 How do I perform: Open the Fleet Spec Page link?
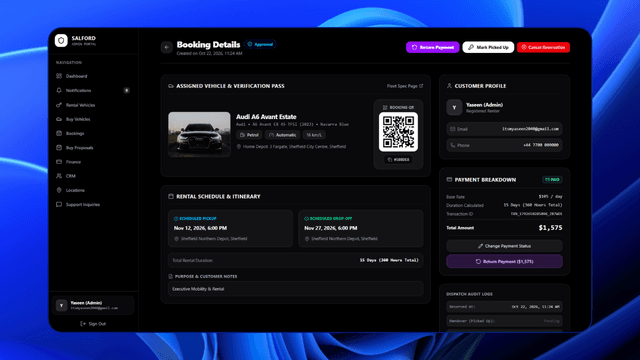(x=405, y=86)
